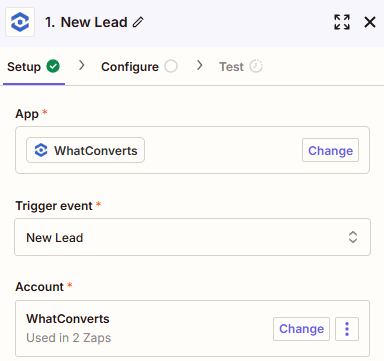Click the green Setup checkmark icon
This screenshot has height=361, width=384.
click(x=53, y=66)
